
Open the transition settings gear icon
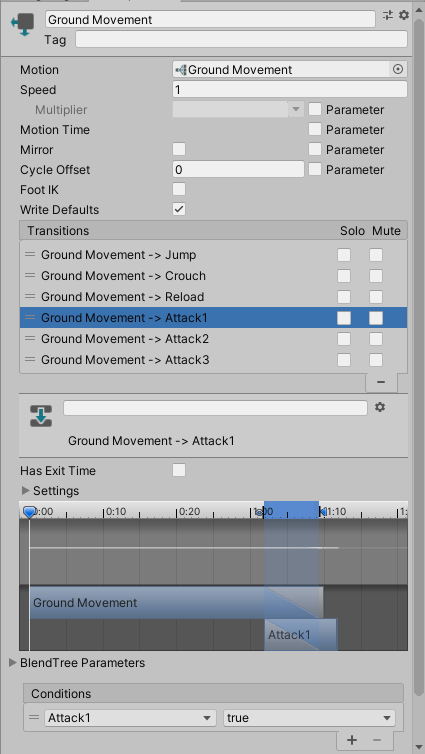point(380,408)
